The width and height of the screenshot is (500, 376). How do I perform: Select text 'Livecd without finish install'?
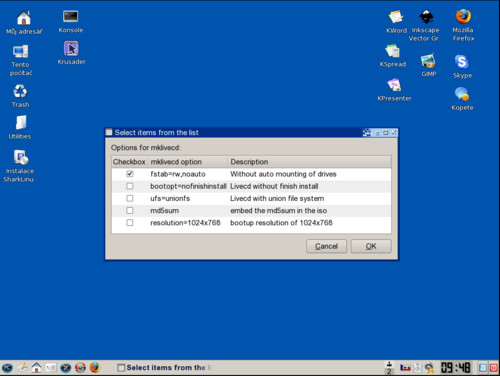[x=274, y=186]
